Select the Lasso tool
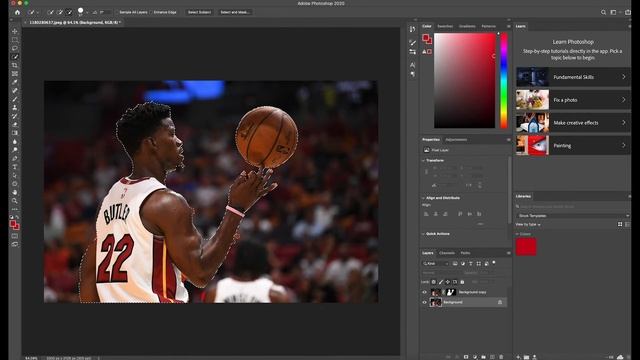Viewport: 640px width, 360px height. point(15,48)
